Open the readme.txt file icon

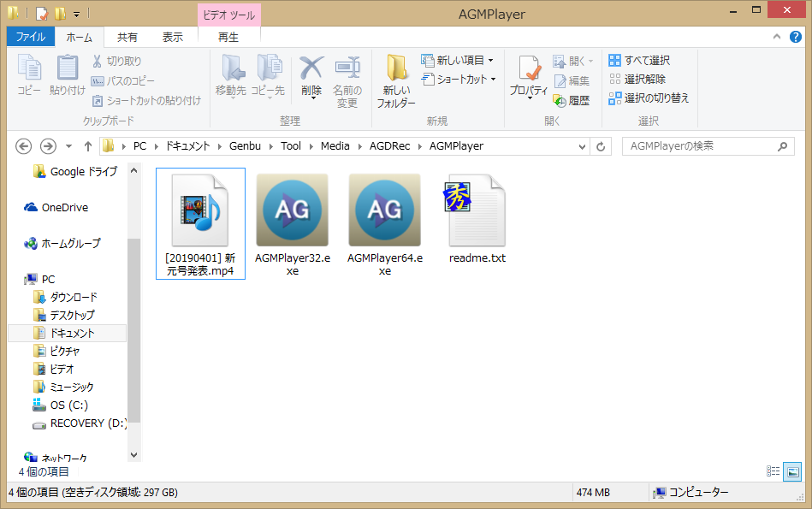point(477,210)
